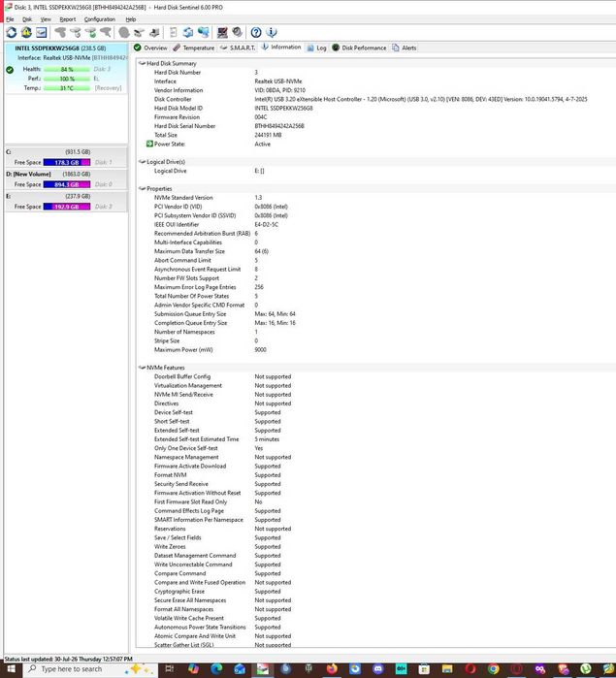Image resolution: width=616 pixels, height=678 pixels.
Task: Click the first grey disk test toolbar icon
Action: pos(60,32)
